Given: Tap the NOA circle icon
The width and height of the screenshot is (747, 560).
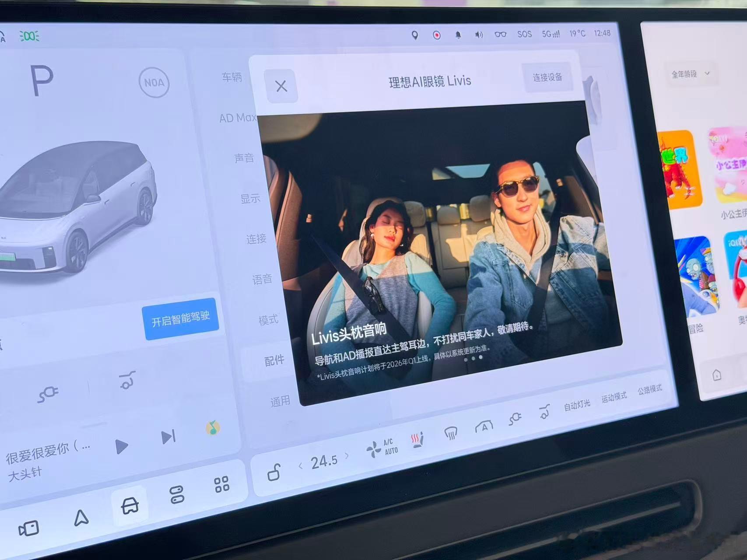Looking at the screenshot, I should click(x=154, y=82).
